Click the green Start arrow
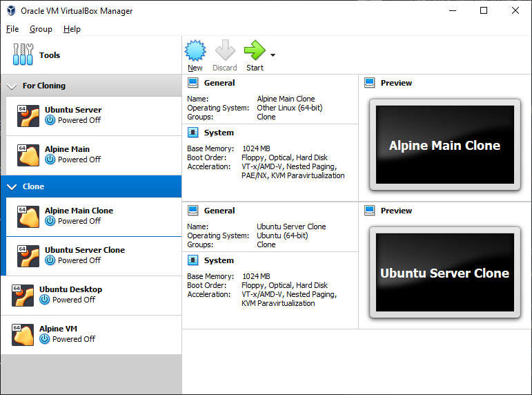Viewport: 532px width, 395px height. [x=255, y=50]
